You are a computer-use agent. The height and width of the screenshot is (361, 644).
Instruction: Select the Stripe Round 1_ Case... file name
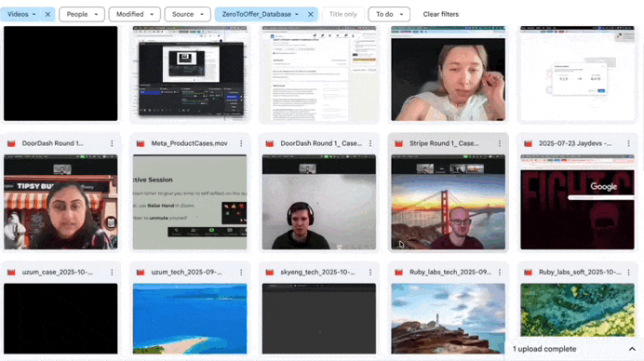445,143
